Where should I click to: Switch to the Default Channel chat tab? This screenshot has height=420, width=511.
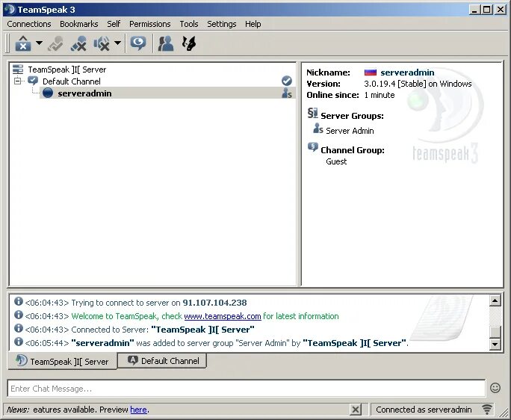pyautogui.click(x=162, y=361)
